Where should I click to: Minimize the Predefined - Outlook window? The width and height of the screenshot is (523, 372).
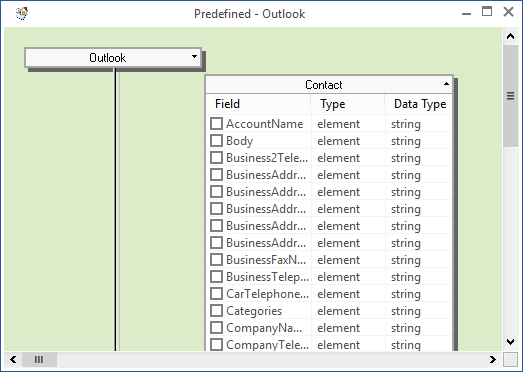coord(466,13)
